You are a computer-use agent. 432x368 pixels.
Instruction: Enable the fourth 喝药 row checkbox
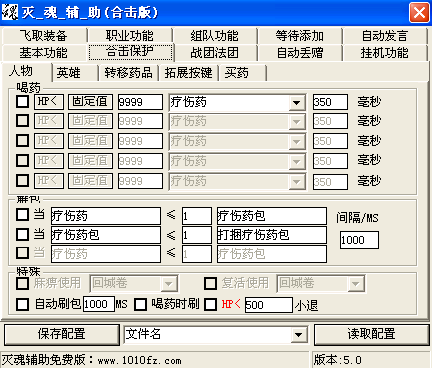(x=22, y=161)
